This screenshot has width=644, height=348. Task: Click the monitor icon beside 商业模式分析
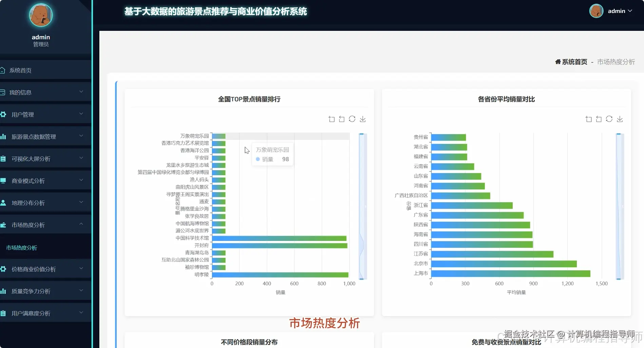3,181
